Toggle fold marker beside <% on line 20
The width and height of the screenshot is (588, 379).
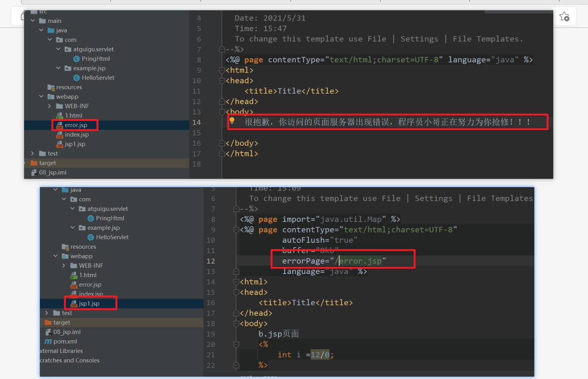click(236, 344)
